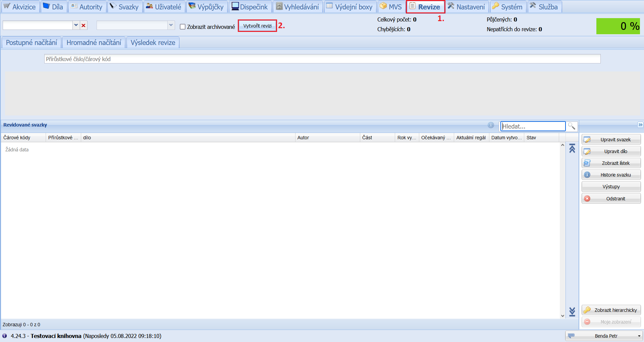Sort by dílo column header
Screen dimensions: 644x342
[188, 138]
